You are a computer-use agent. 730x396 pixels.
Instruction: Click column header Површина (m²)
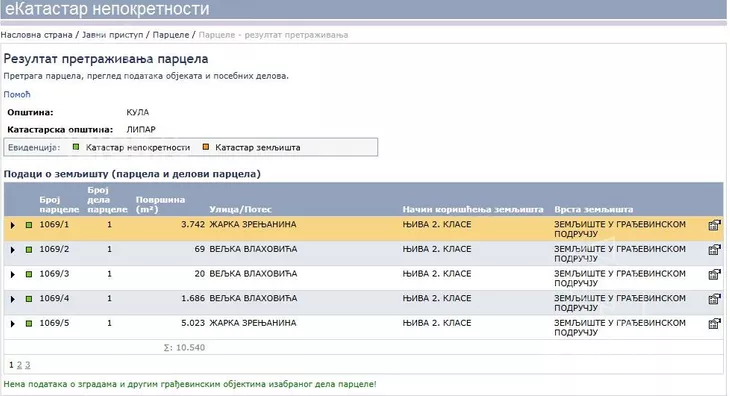coord(160,204)
